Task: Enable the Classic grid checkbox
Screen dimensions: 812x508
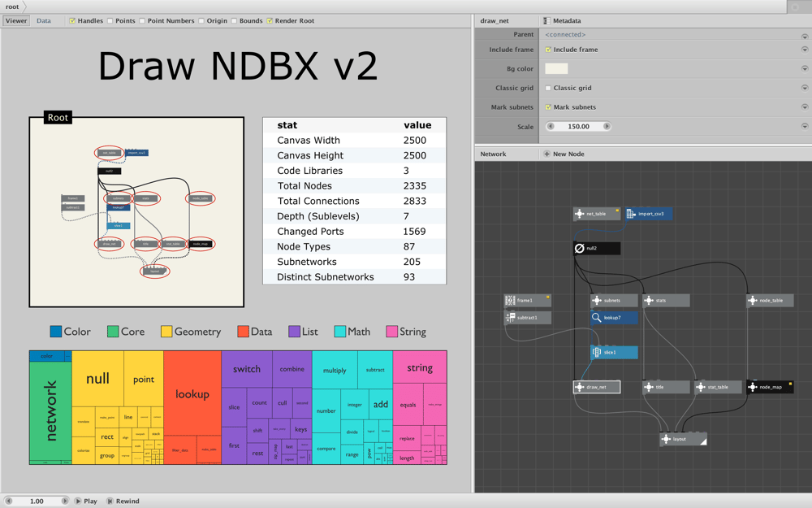Action: (548, 88)
